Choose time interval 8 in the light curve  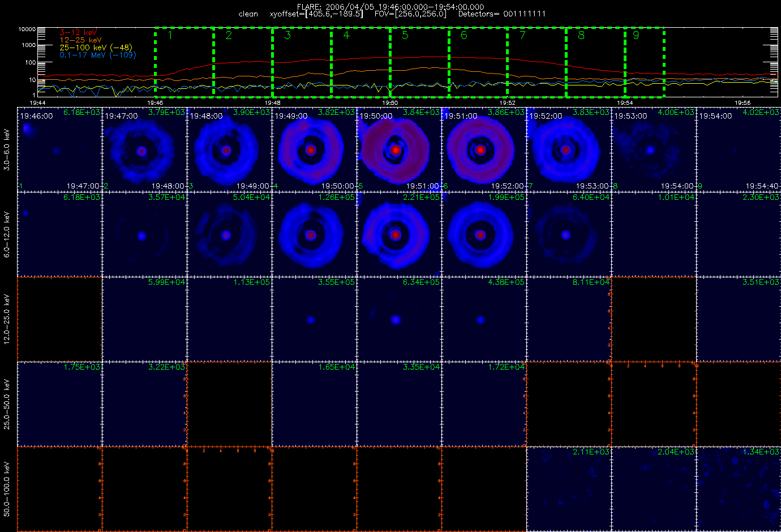pyautogui.click(x=596, y=62)
